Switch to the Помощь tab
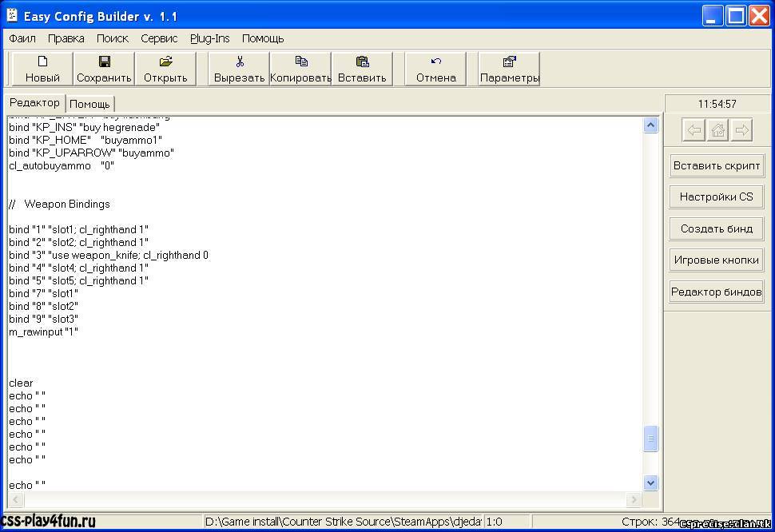The height and width of the screenshot is (532, 775). pyautogui.click(x=89, y=104)
